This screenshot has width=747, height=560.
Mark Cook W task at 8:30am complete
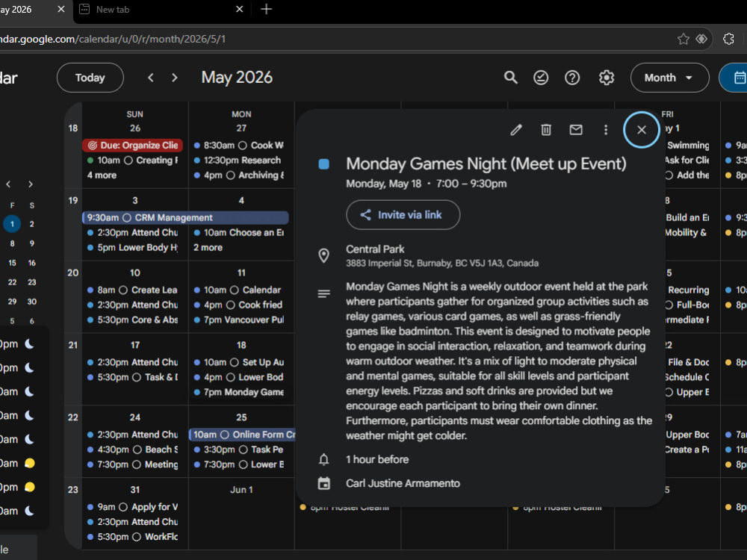(243, 146)
